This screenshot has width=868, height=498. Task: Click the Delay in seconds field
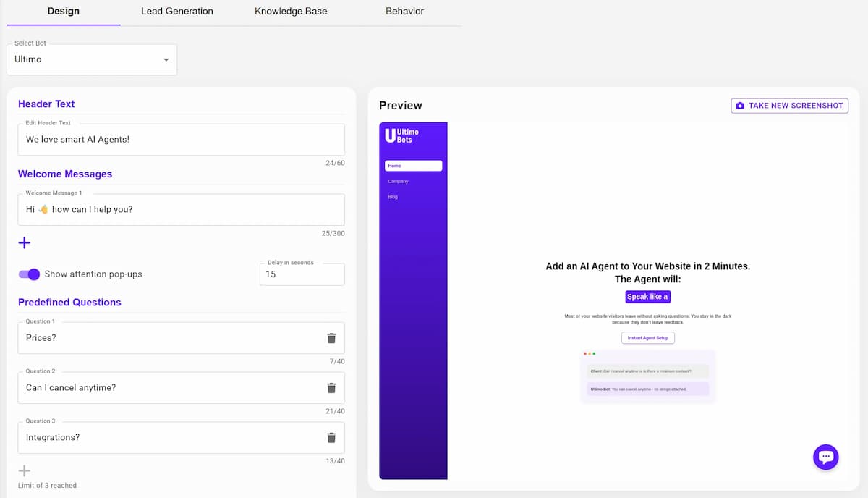coord(302,274)
